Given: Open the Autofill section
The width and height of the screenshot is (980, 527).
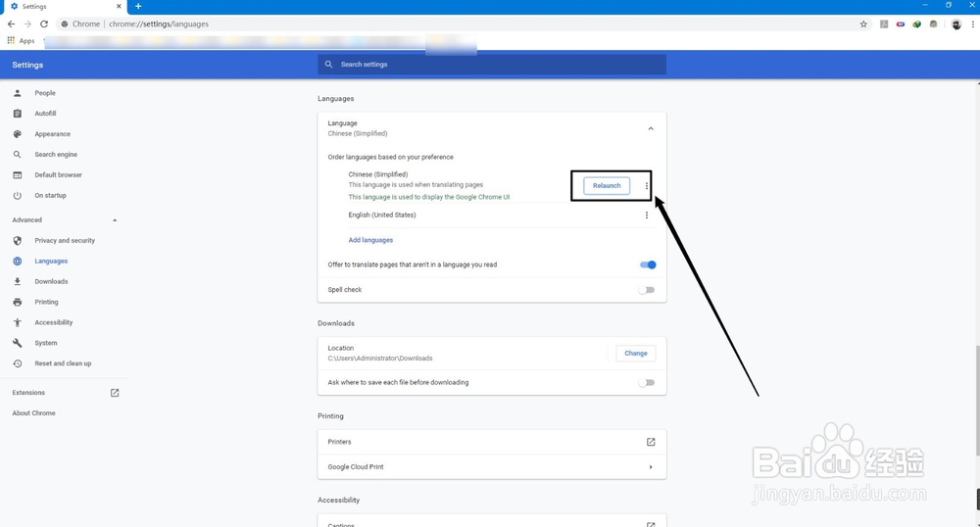Looking at the screenshot, I should coord(46,114).
